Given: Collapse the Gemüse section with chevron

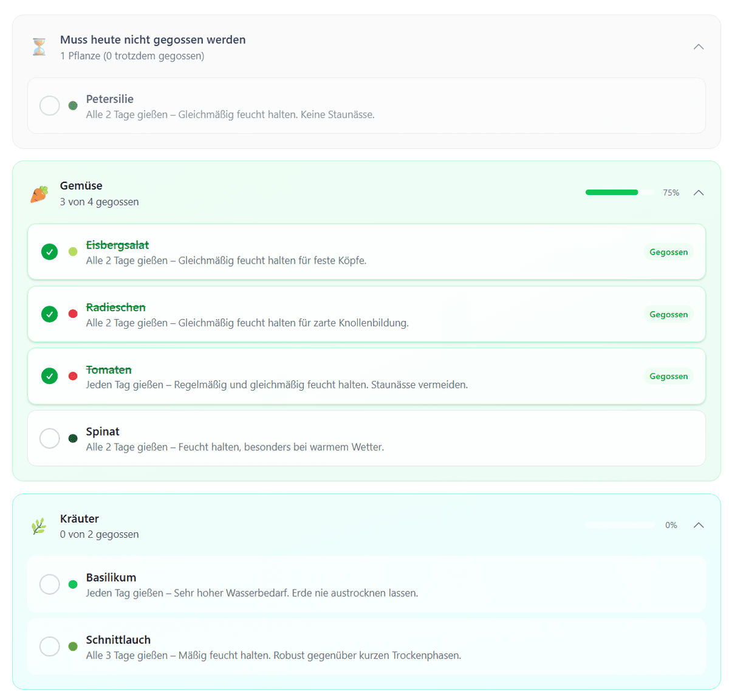Looking at the screenshot, I should click(x=699, y=193).
